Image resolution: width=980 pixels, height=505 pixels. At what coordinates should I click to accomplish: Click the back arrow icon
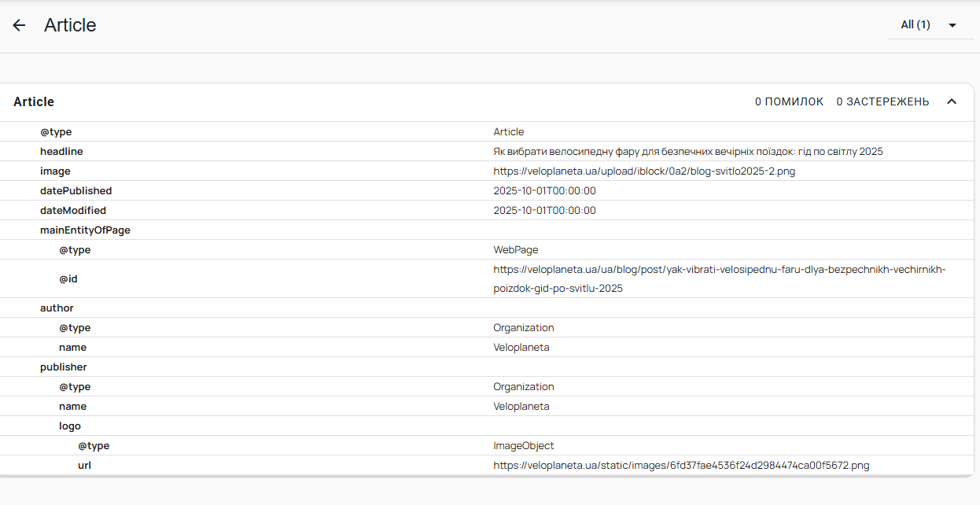click(x=19, y=25)
